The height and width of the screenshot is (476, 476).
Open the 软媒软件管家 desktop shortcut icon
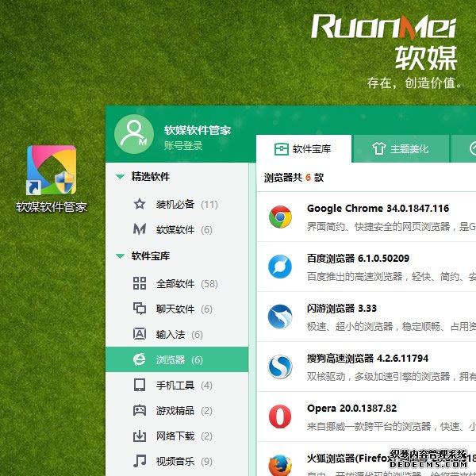click(x=52, y=170)
